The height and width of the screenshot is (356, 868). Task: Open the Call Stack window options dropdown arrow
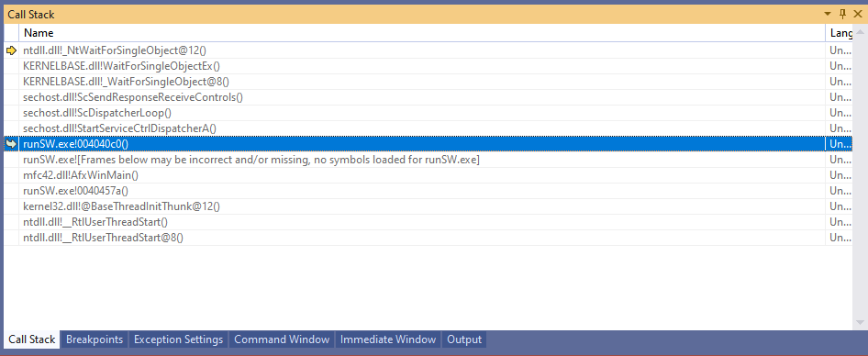[827, 15]
